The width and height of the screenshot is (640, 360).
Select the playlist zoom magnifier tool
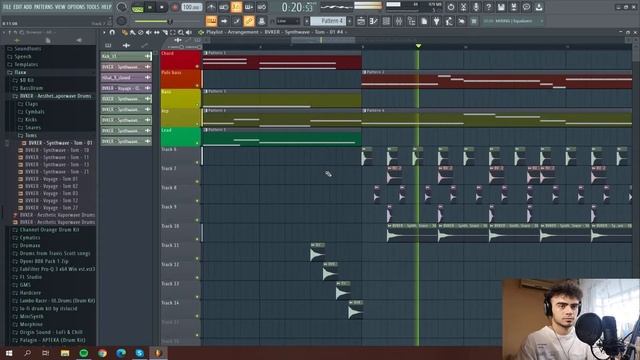(181, 32)
